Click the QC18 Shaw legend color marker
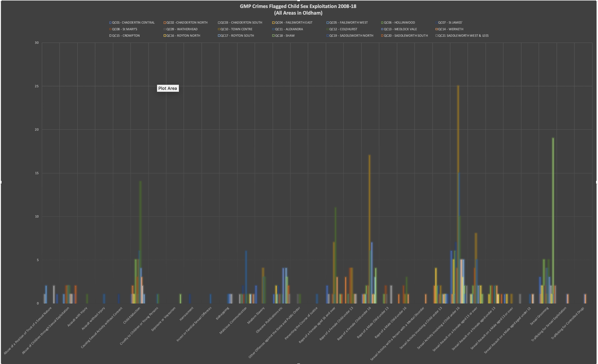 (x=273, y=36)
